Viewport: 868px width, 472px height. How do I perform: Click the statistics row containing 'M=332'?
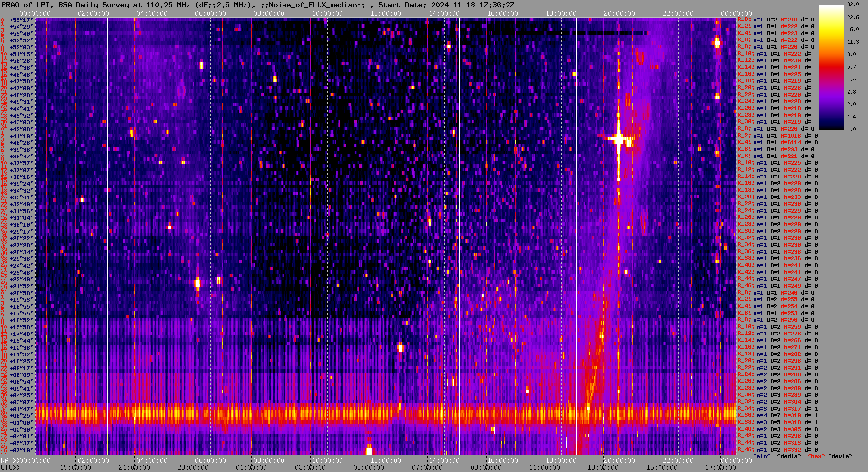pos(778,450)
